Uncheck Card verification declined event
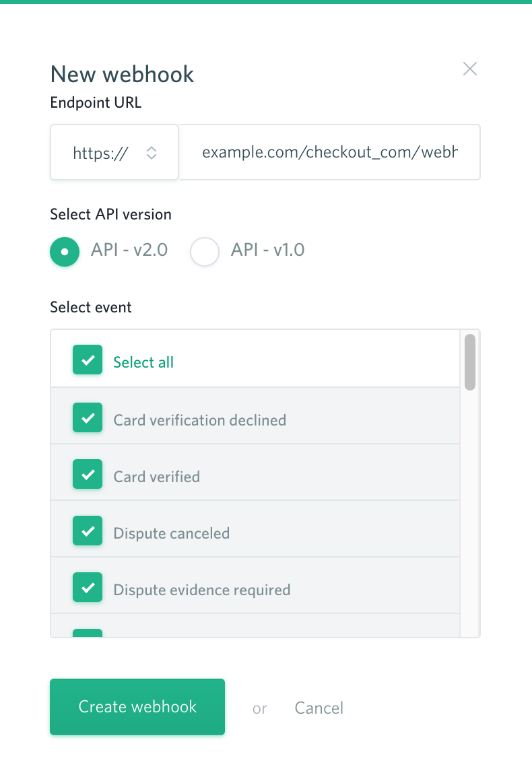 click(x=88, y=417)
